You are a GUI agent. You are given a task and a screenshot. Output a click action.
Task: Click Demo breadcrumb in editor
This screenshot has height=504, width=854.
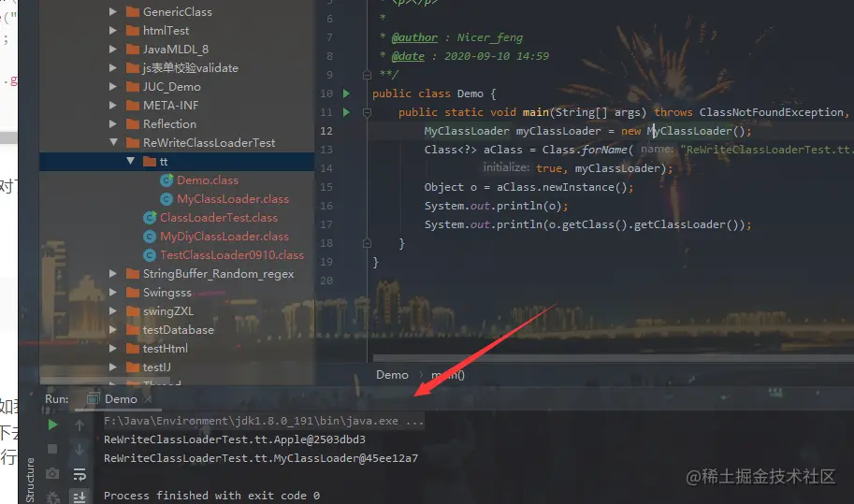392,374
